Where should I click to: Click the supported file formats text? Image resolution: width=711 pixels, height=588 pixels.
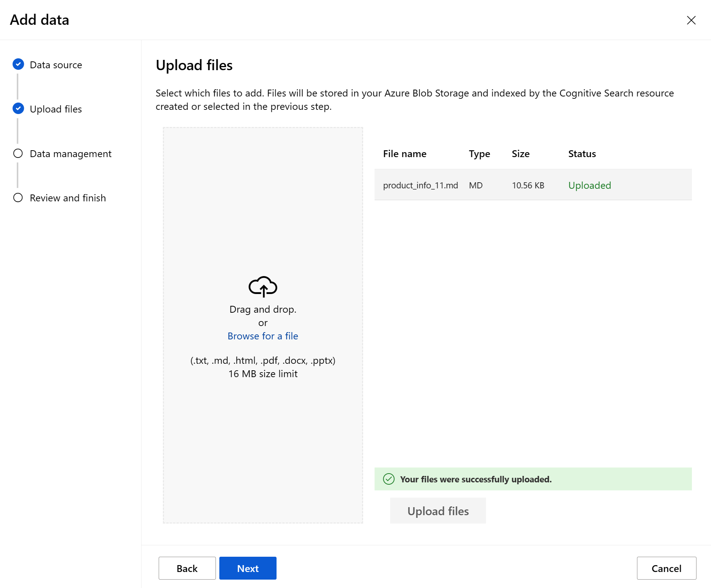tap(263, 360)
